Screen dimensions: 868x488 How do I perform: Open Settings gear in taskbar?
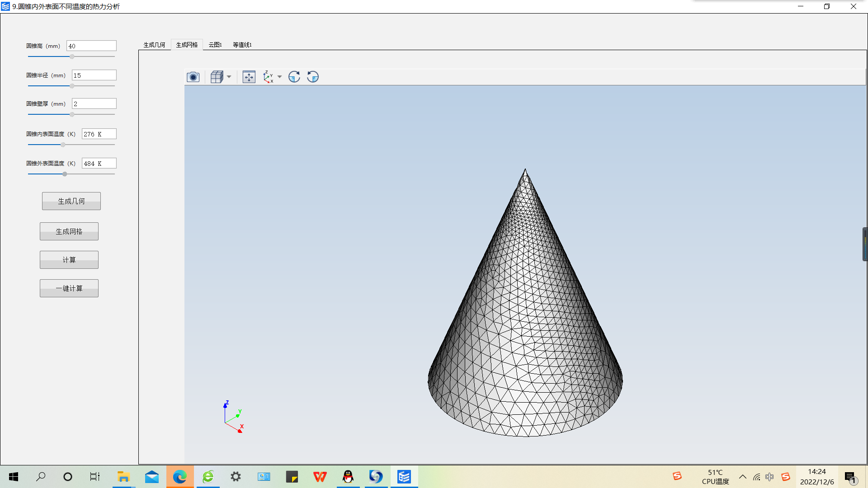click(236, 477)
